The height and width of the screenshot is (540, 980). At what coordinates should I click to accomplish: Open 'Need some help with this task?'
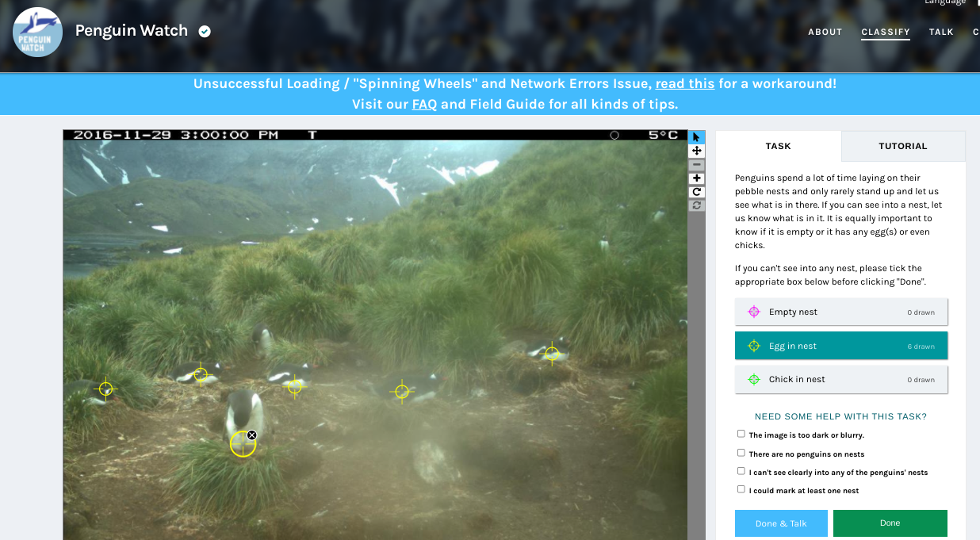point(840,416)
